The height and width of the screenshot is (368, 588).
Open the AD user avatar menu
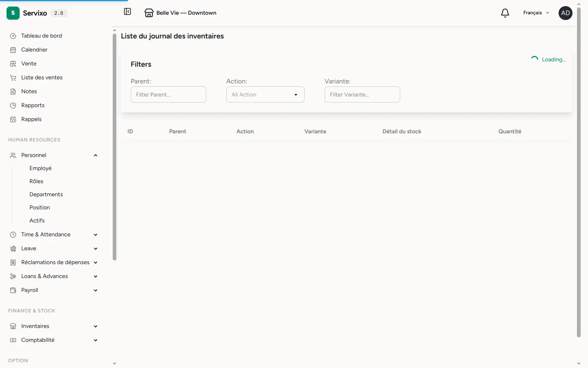click(566, 13)
